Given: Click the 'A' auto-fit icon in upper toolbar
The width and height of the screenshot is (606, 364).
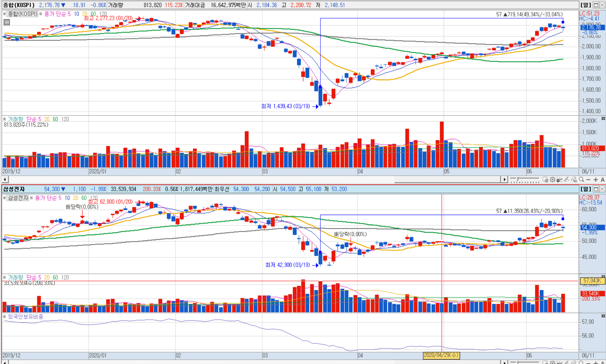Looking at the screenshot, I should (x=603, y=180).
